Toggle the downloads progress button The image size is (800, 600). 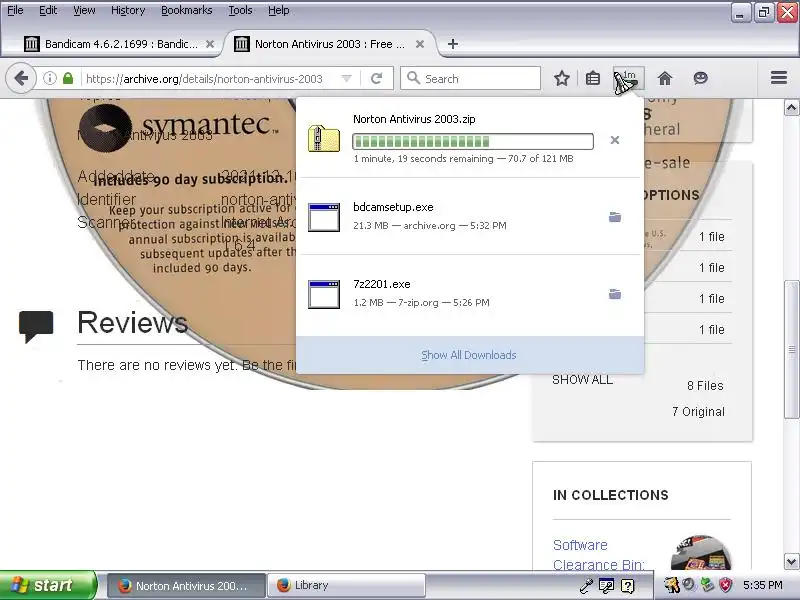pyautogui.click(x=629, y=78)
